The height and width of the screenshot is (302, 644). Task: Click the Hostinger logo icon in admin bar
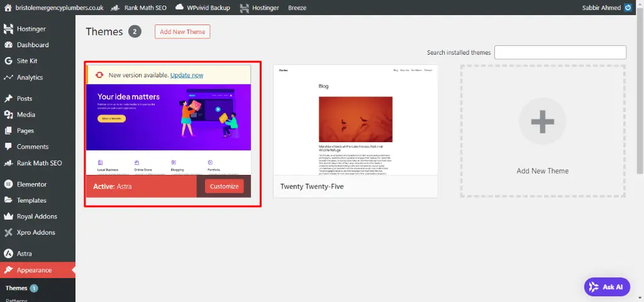pyautogui.click(x=245, y=8)
